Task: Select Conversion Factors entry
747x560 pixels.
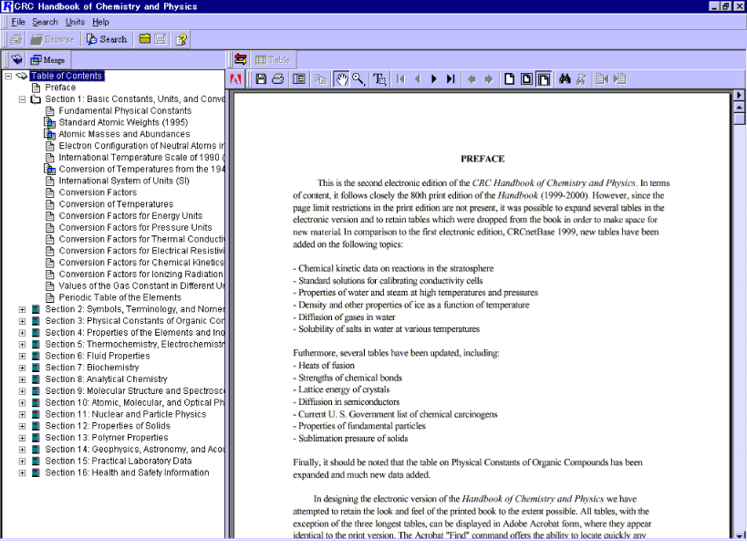Action: (x=98, y=192)
